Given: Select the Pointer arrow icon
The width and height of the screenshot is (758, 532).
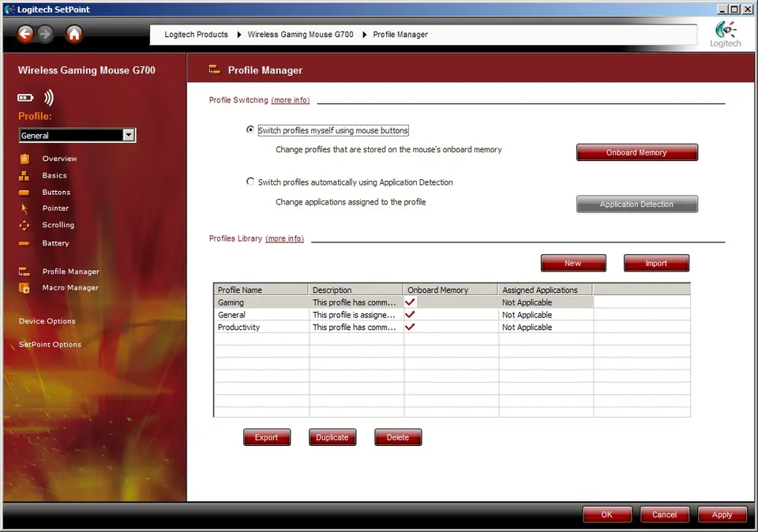Looking at the screenshot, I should coord(24,208).
